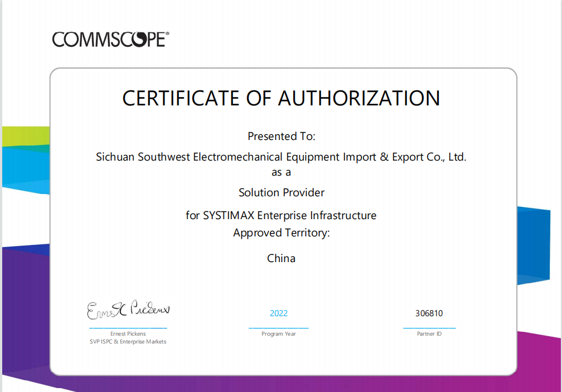Click 'SVP ISPC & Enterprise Markets' title
Viewport: 562px width, 392px height.
(128, 341)
